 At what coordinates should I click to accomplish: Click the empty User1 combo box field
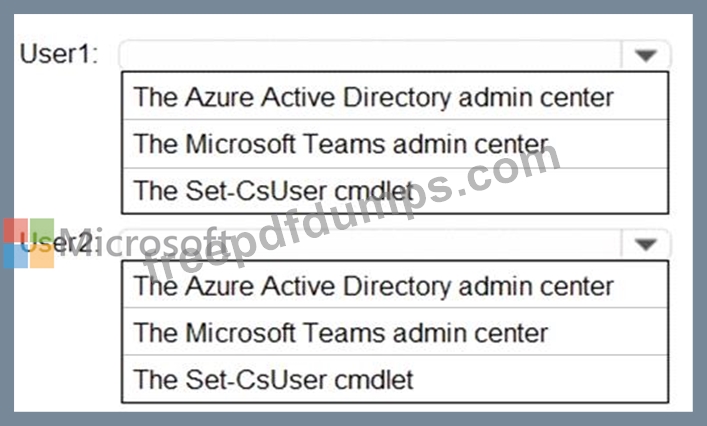[370, 56]
